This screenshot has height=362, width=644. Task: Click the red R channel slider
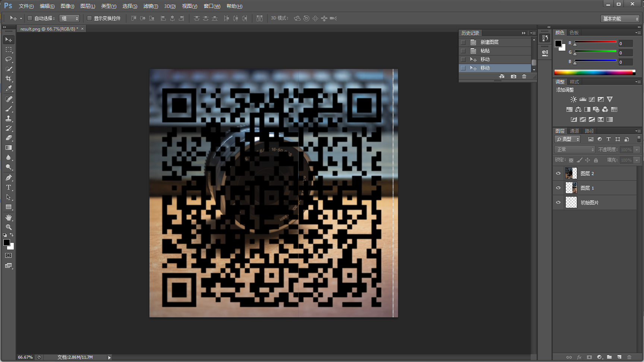596,42
